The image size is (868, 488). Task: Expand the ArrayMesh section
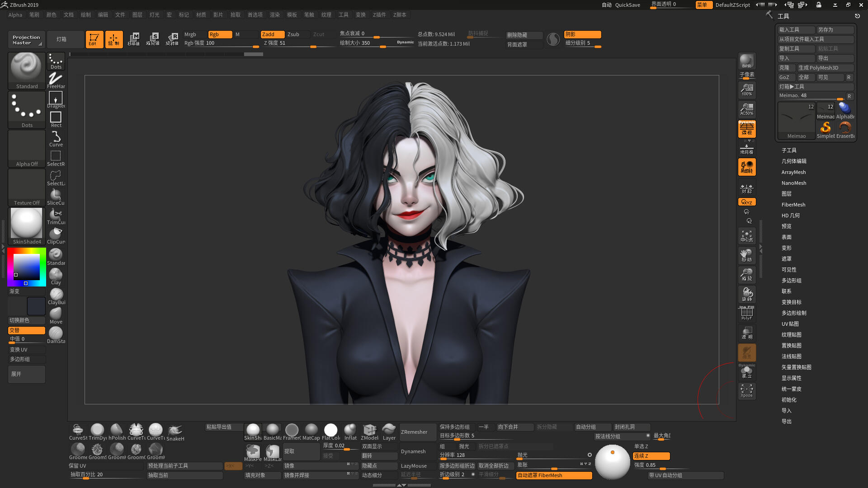pos(793,172)
